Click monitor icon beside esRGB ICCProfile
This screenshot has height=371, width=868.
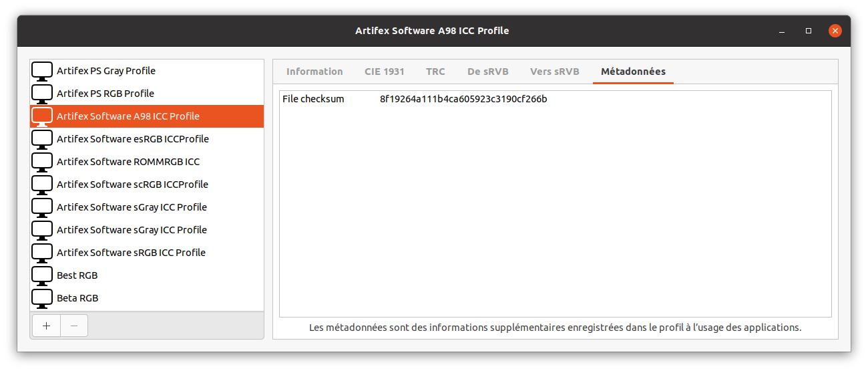click(42, 139)
